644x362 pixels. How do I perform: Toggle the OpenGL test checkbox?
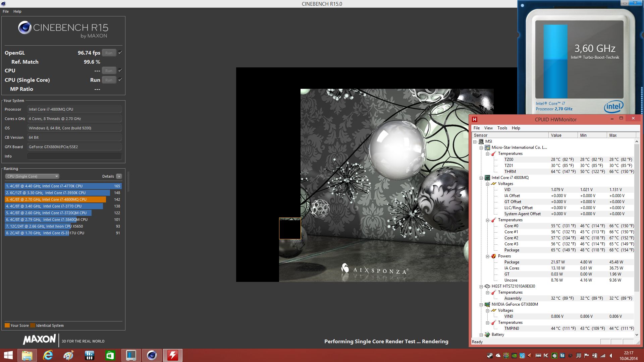coord(120,53)
